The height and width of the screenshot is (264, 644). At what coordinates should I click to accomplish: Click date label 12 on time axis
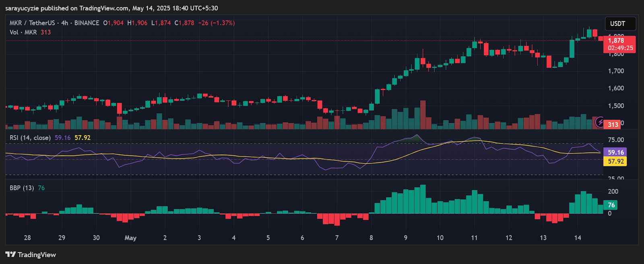509,237
